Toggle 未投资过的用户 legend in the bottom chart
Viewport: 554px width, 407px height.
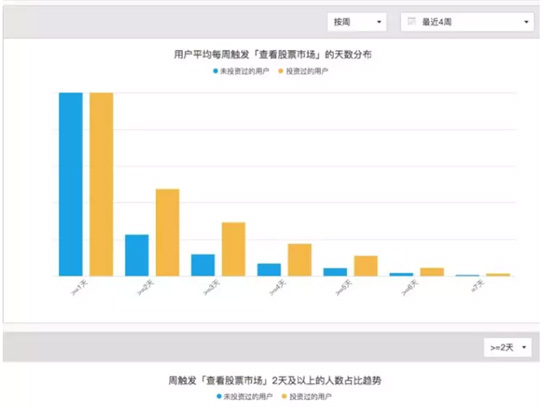[244, 397]
